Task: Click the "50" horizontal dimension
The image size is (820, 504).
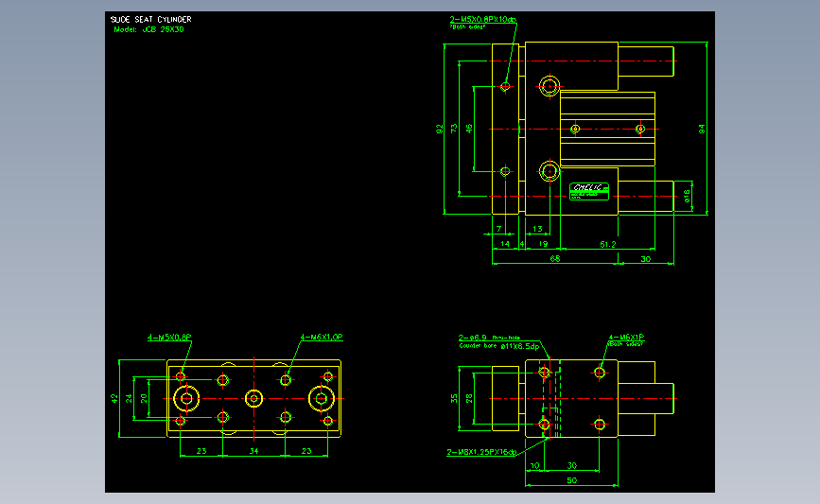Action: click(x=572, y=480)
